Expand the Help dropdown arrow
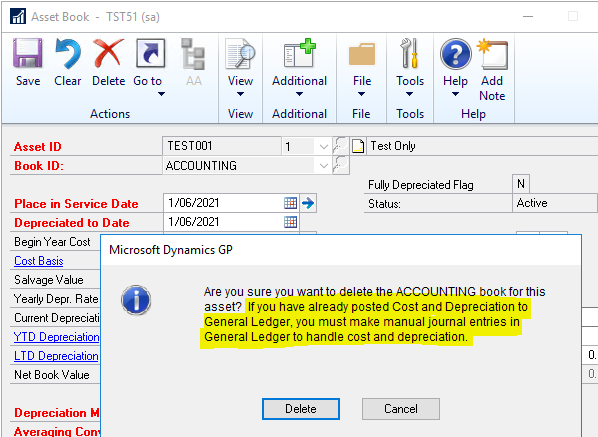 (455, 94)
